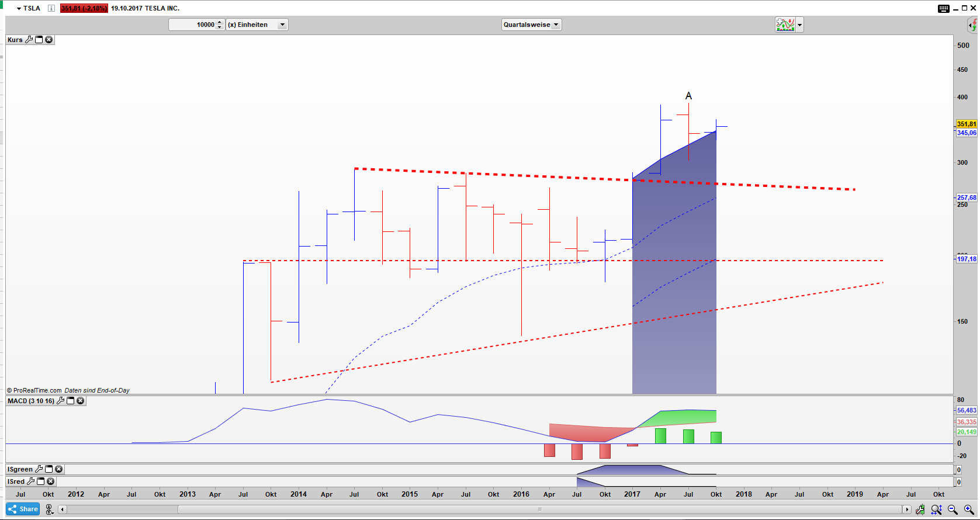Open the Quartalsweise timeframe dropdown
The height and width of the screenshot is (520, 980).
click(531, 25)
